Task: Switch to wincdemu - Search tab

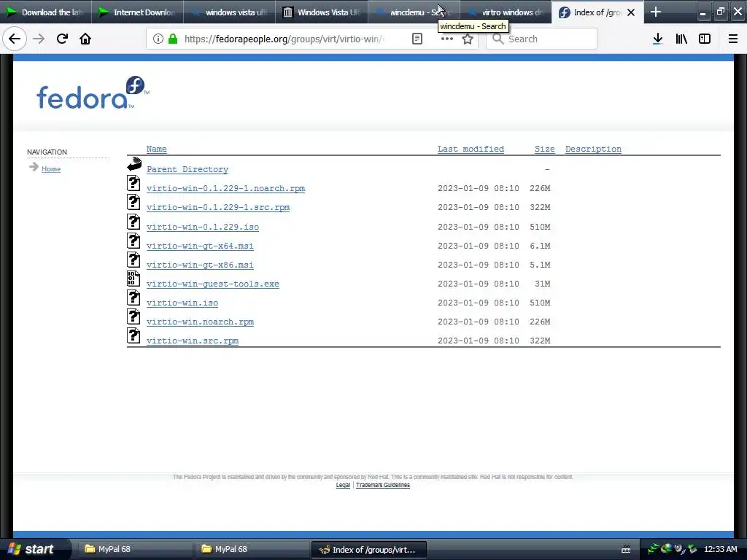Action: (414, 12)
